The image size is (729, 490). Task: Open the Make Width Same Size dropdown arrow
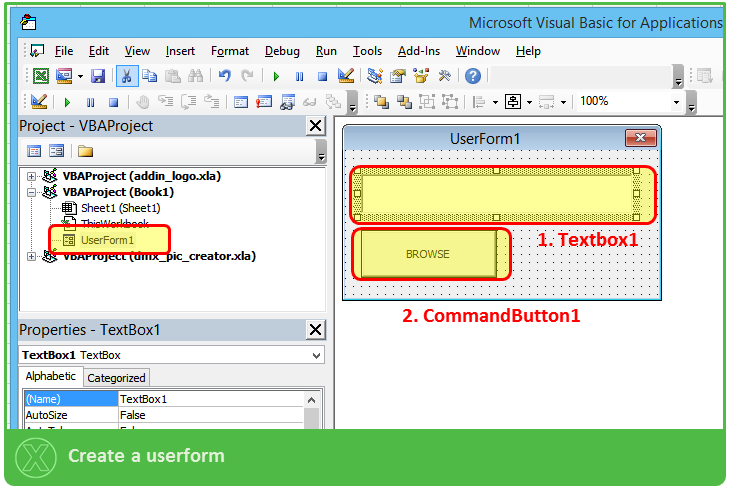click(563, 102)
